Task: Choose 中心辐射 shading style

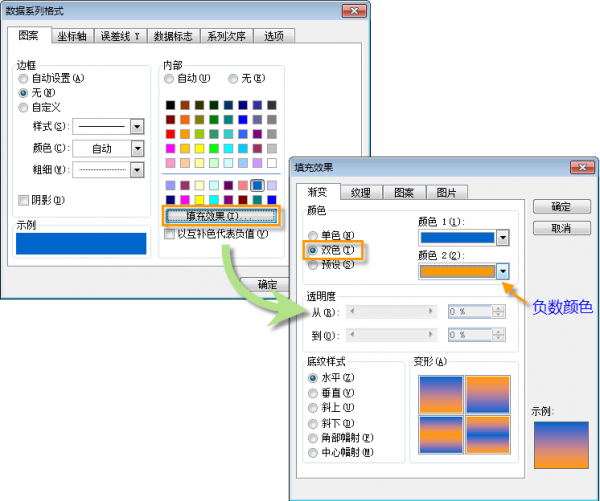Action: (x=313, y=453)
